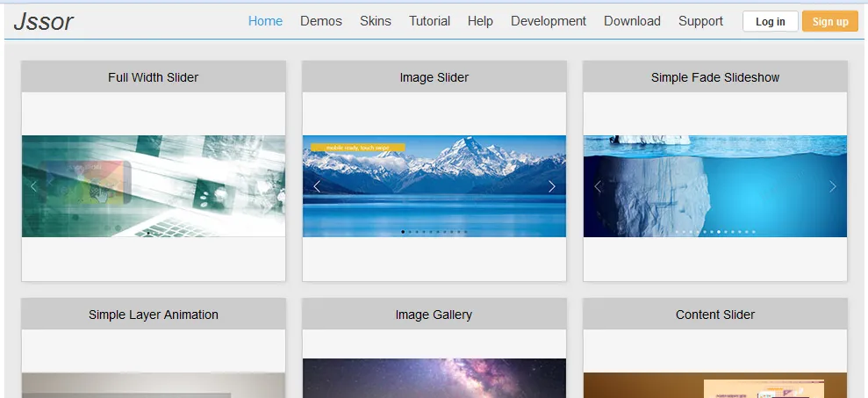This screenshot has width=868, height=398.
Task: Click the mountain lake image in Image Slider
Action: tap(434, 186)
